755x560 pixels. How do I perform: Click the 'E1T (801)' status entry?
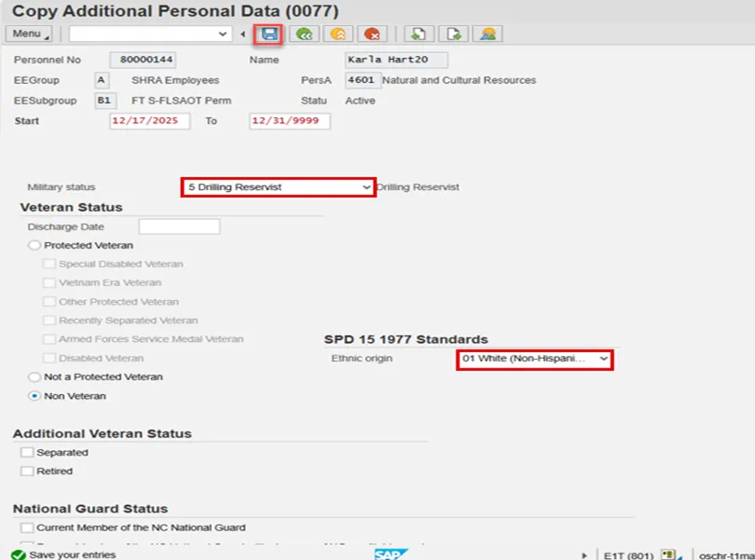(x=628, y=555)
